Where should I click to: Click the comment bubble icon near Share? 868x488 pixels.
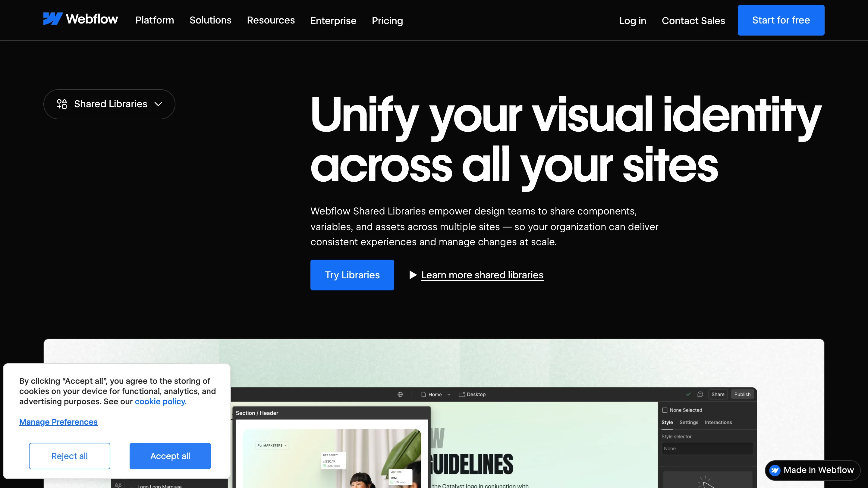700,394
